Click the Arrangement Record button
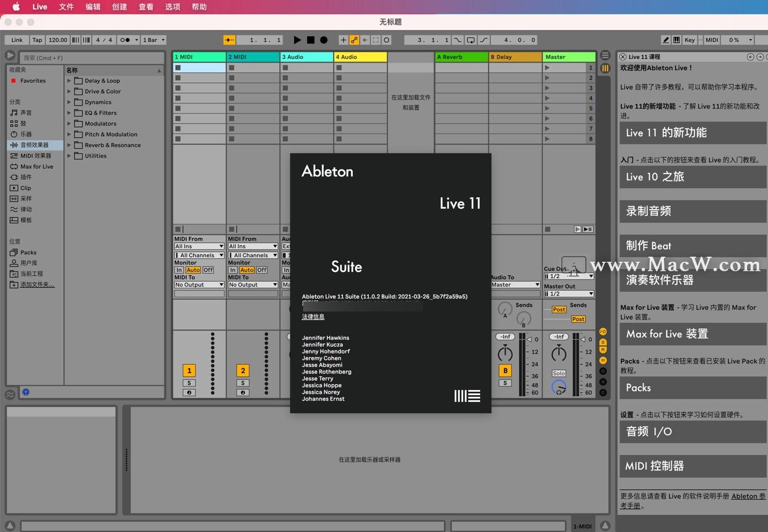The width and height of the screenshot is (768, 532). 323,40
